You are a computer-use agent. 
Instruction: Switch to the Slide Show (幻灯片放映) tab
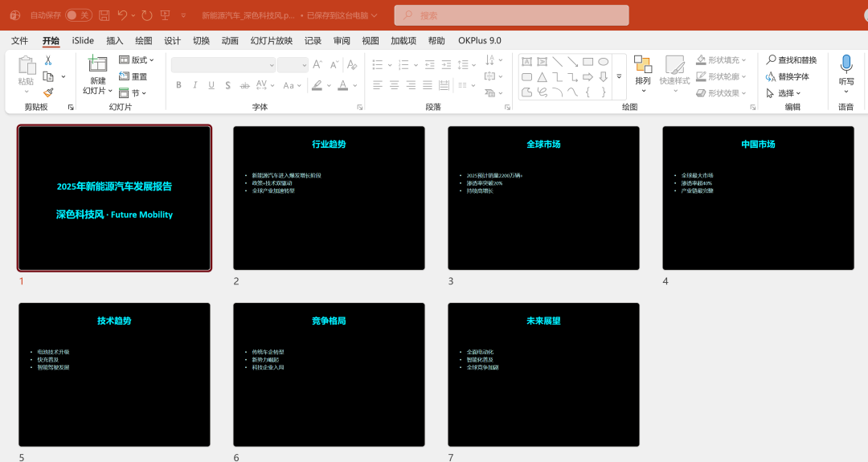coord(272,40)
